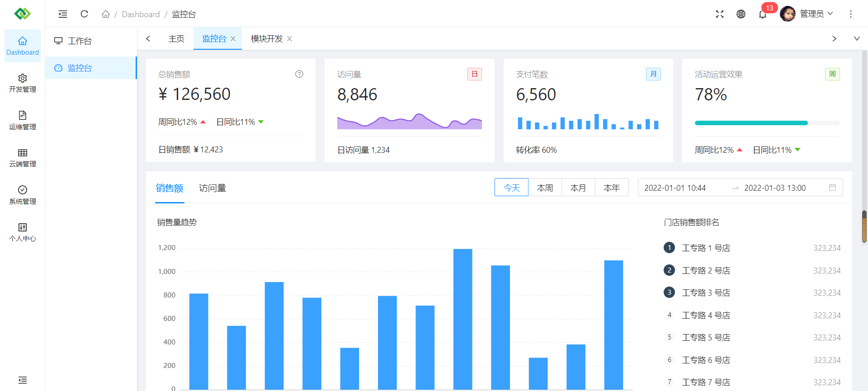Select the 访问量 chart tab

(212, 188)
